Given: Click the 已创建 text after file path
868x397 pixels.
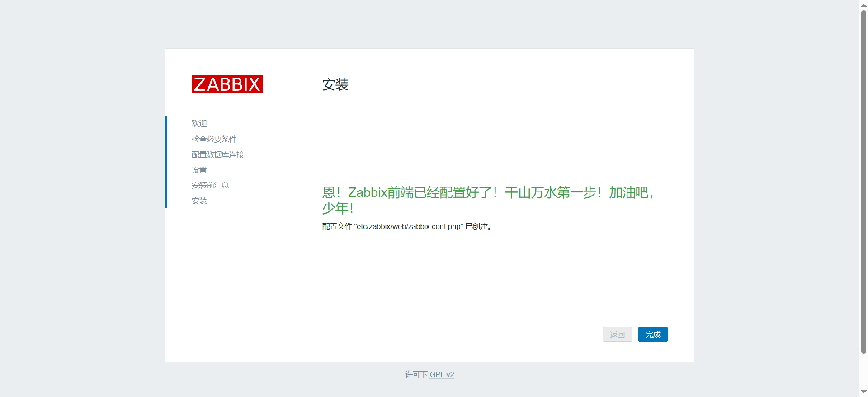Looking at the screenshot, I should pyautogui.click(x=478, y=227).
